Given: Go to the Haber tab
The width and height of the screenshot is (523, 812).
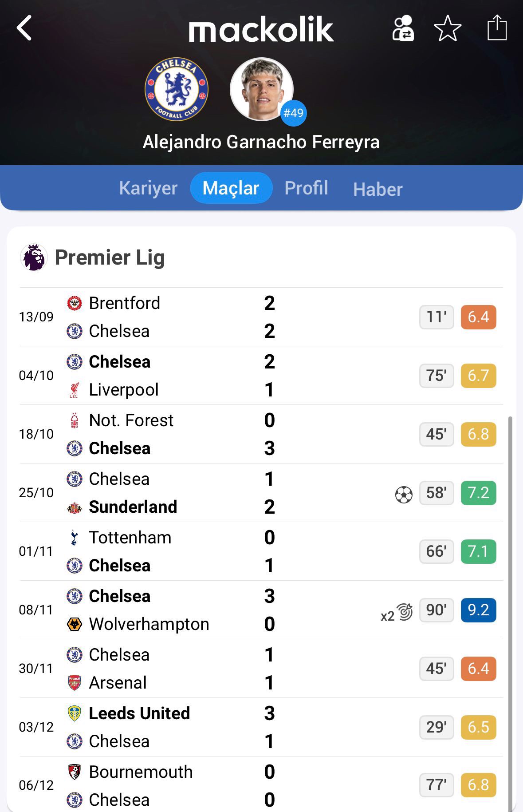Looking at the screenshot, I should [x=378, y=189].
